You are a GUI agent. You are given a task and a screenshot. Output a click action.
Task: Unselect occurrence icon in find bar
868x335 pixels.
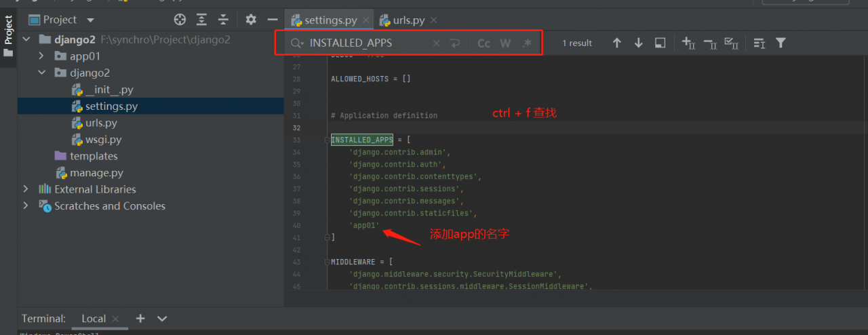(710, 43)
